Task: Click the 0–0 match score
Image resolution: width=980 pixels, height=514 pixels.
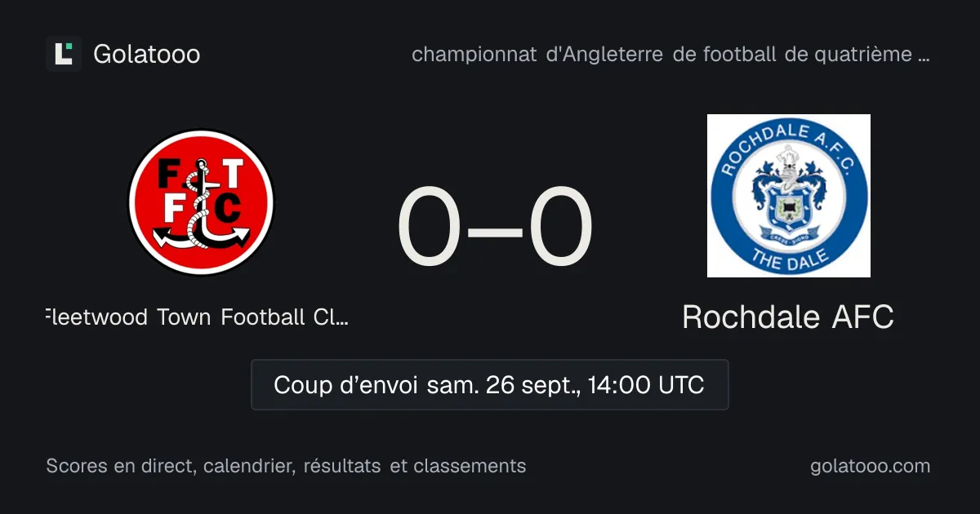Action: [495, 228]
